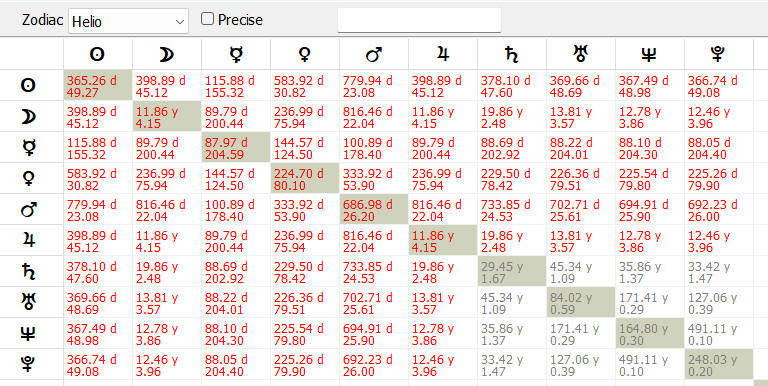This screenshot has width=768, height=386.
Task: Click the Mars-Mars 686.98 d cell
Action: [374, 210]
